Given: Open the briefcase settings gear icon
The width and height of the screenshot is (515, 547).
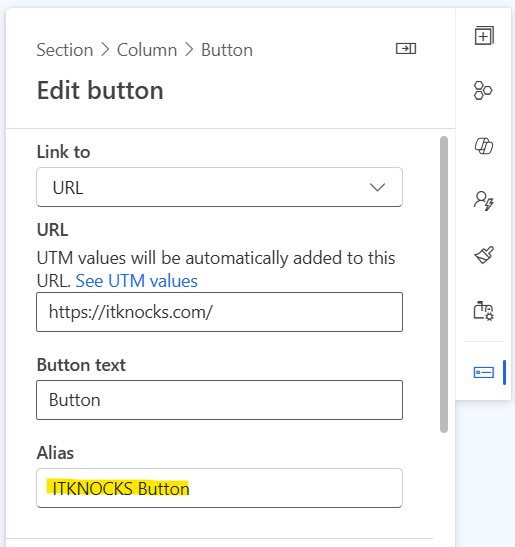Looking at the screenshot, I should click(484, 311).
